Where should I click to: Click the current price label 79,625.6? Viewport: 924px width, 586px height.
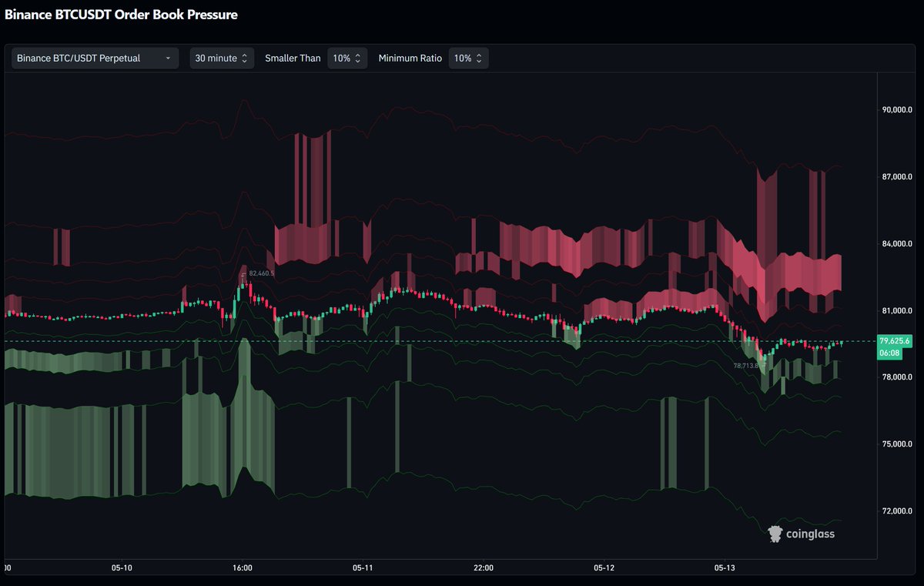(x=895, y=340)
